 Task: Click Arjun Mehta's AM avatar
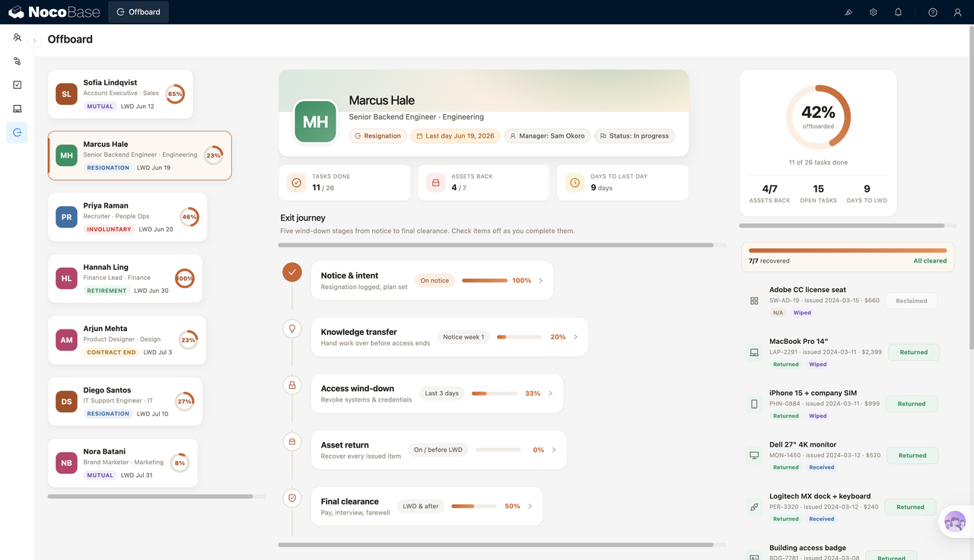tap(66, 340)
